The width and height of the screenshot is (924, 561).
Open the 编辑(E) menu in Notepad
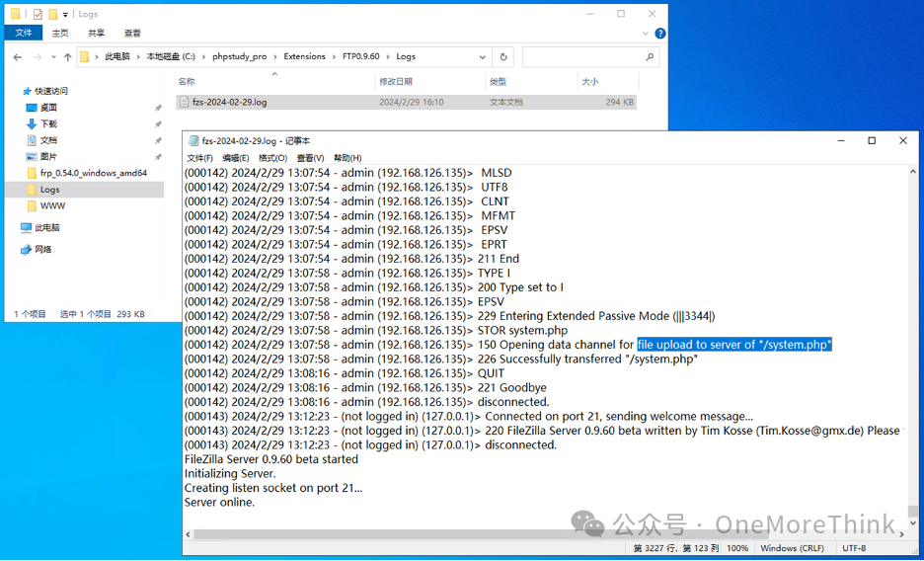pyautogui.click(x=236, y=158)
